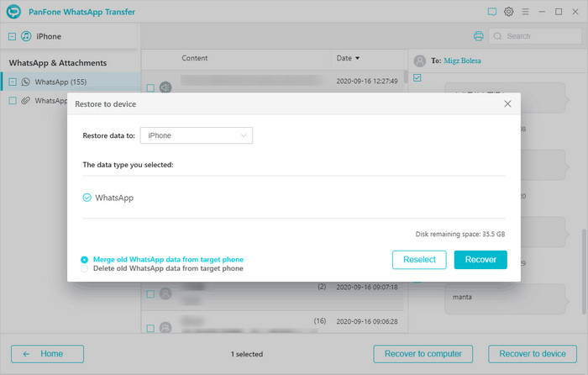Click the PanFone app logo icon
Viewport: 588px width, 375px height.
click(x=14, y=12)
